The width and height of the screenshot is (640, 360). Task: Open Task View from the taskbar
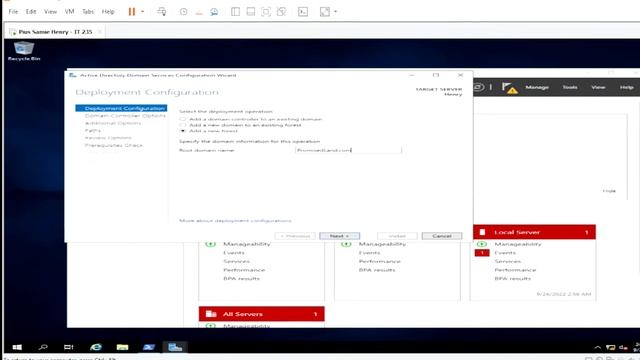(69, 347)
